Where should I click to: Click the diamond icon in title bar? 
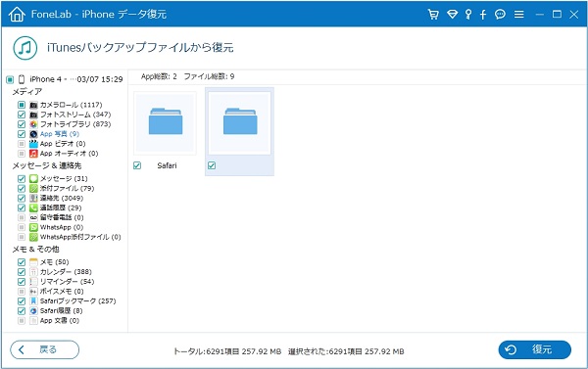[x=452, y=15]
